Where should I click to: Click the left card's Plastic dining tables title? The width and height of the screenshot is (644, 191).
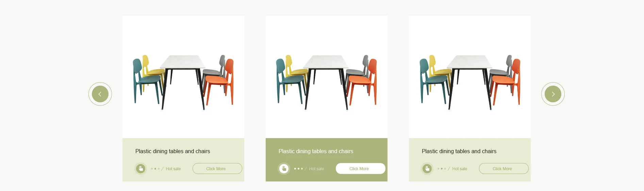coord(172,151)
